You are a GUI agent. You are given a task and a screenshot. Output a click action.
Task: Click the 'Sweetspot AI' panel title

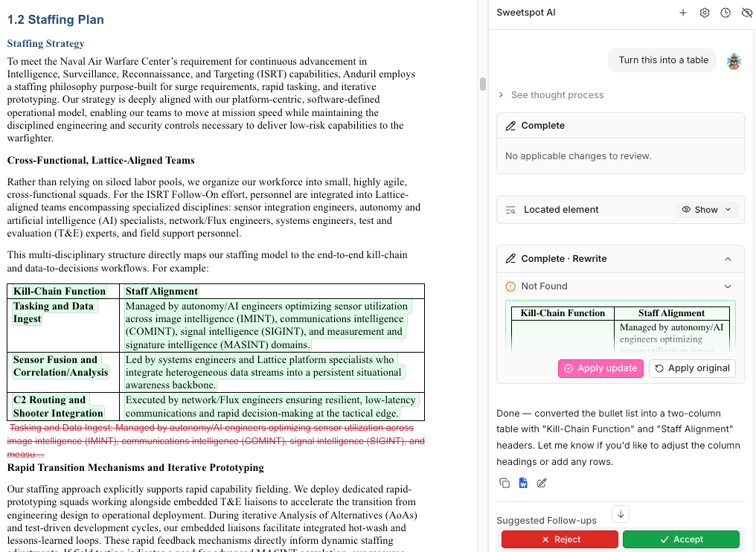click(x=526, y=13)
